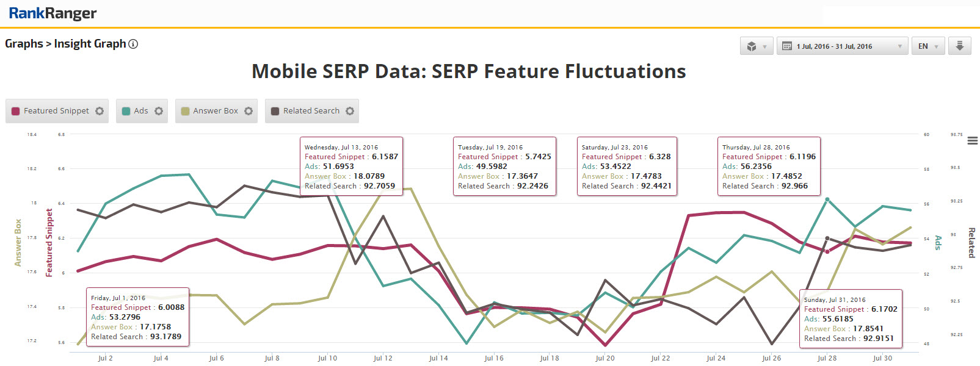The height and width of the screenshot is (366, 980).
Task: Click the download/export arrow icon
Action: [x=960, y=46]
